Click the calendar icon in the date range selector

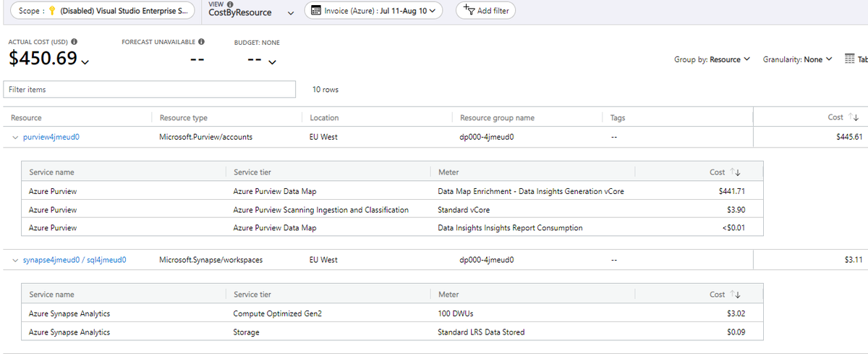coord(315,12)
